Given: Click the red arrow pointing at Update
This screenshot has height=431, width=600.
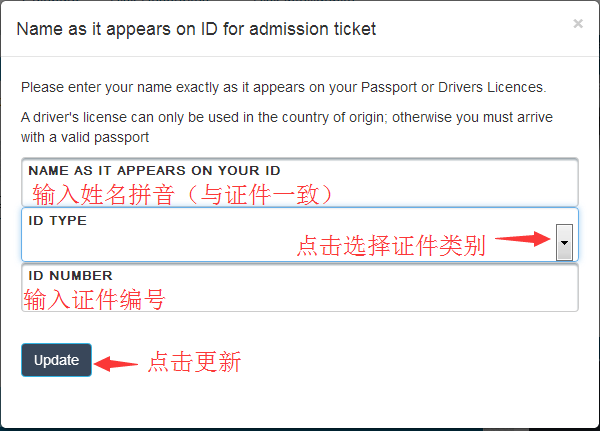Looking at the screenshot, I should click(121, 362).
